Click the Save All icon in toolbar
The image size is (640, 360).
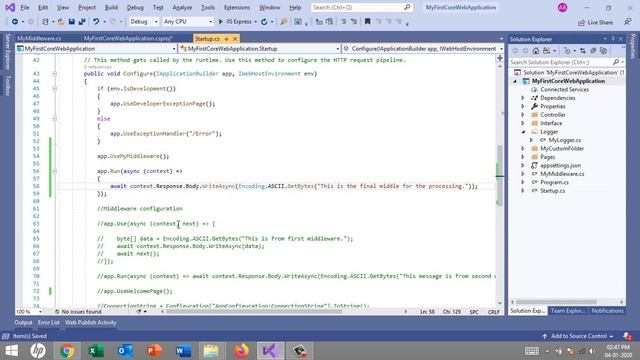click(x=82, y=22)
